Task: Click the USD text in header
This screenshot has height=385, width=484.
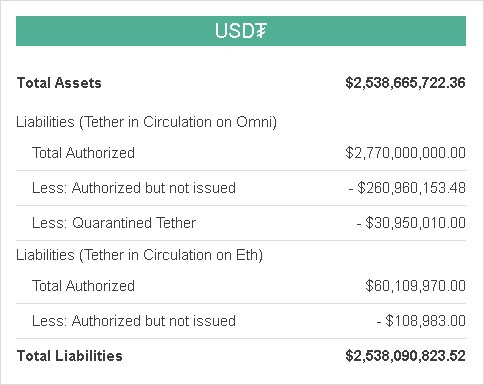Action: [235, 31]
